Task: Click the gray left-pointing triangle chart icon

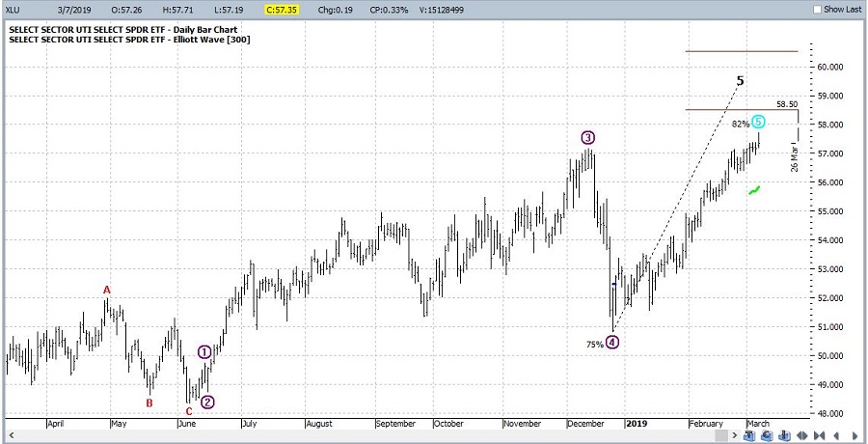Action: coord(836,436)
